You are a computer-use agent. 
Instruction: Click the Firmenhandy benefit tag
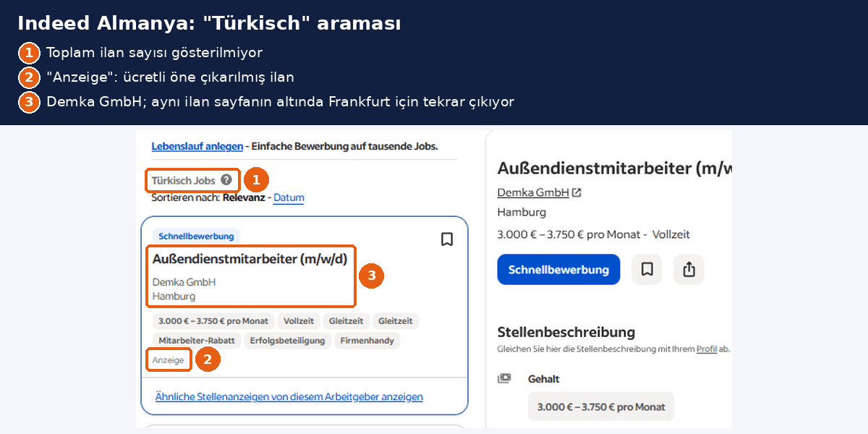pos(367,340)
